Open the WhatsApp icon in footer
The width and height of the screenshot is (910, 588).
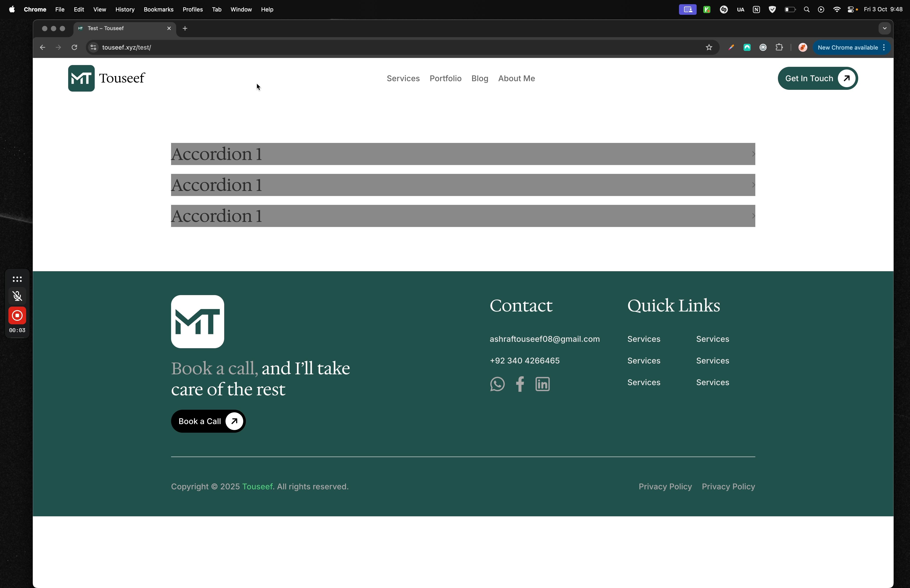pos(497,384)
